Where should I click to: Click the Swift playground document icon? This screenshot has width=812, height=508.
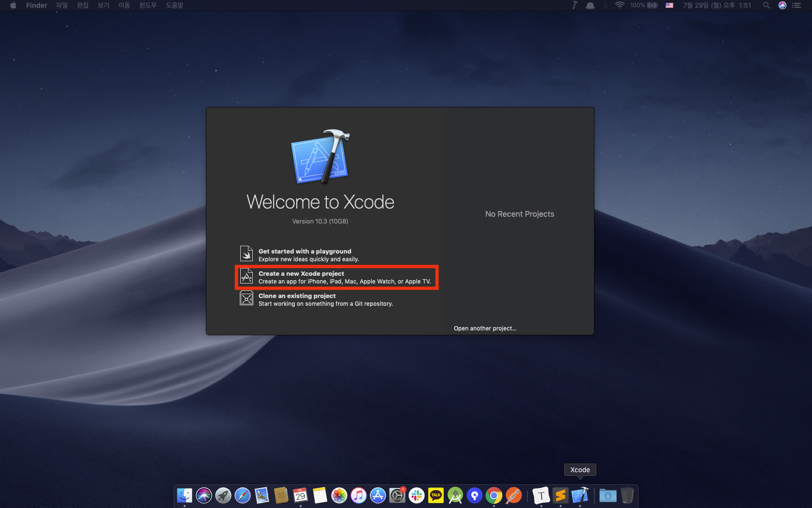pyautogui.click(x=246, y=254)
